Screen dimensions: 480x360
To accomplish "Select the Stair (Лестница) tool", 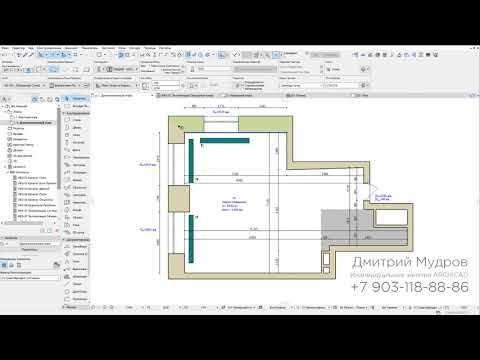I will tap(76, 165).
